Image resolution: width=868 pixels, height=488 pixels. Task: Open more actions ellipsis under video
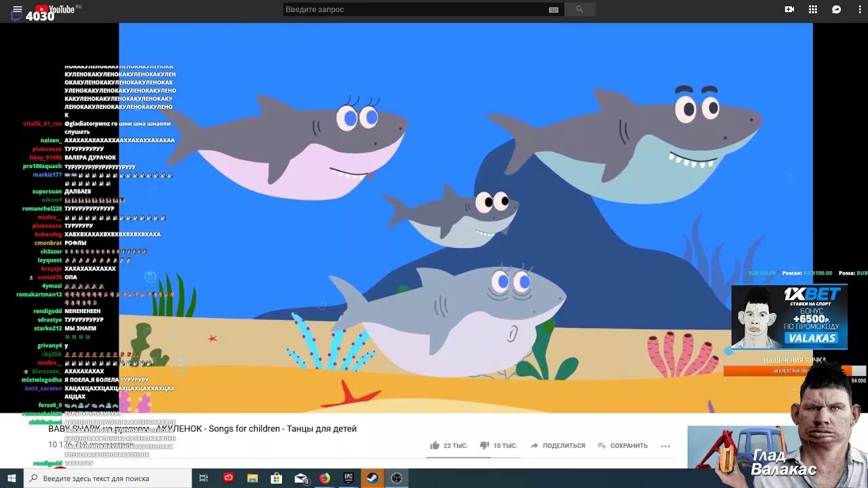coord(665,446)
